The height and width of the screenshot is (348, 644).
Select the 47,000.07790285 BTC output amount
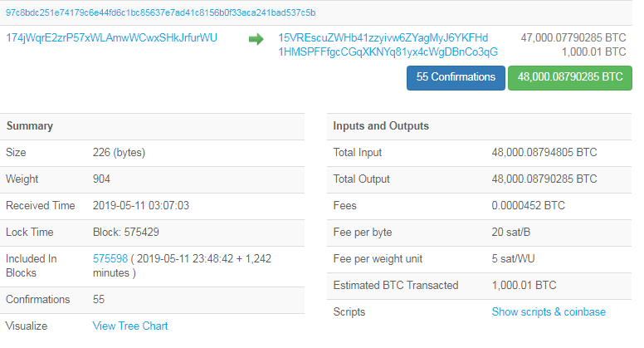573,38
